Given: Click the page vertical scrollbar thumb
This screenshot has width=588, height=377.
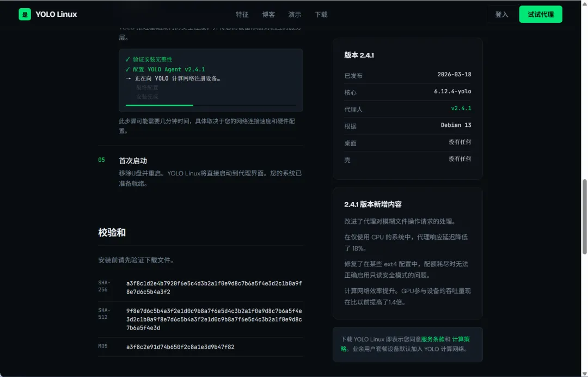Looking at the screenshot, I should (x=584, y=217).
